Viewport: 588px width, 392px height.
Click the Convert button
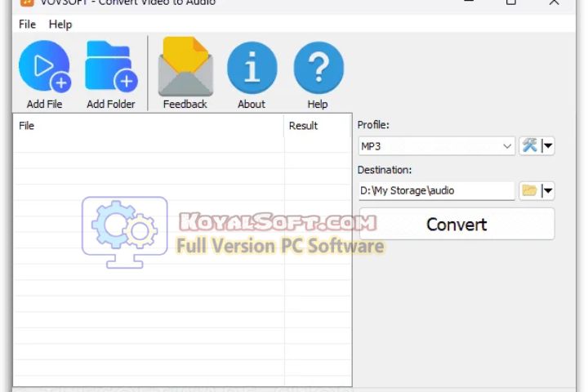[457, 225]
